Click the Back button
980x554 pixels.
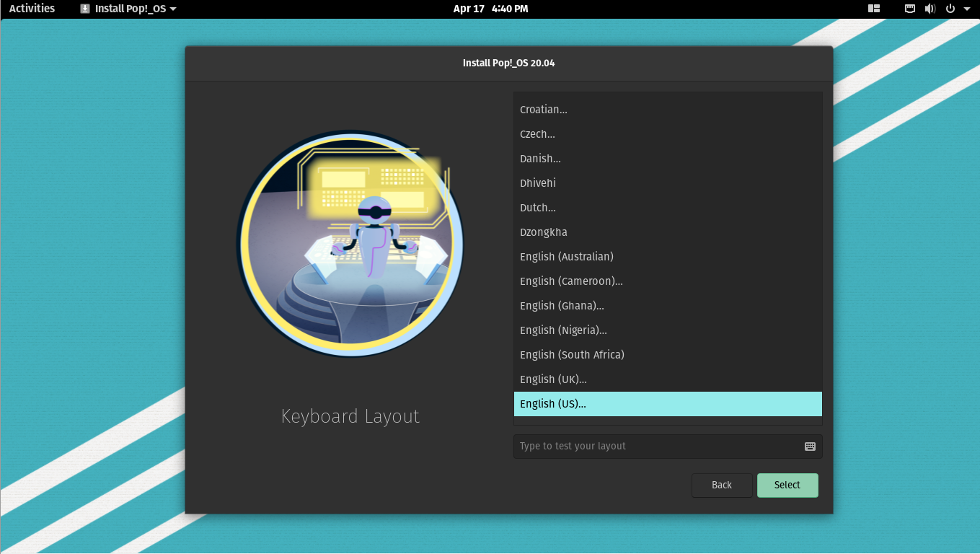[722, 485]
